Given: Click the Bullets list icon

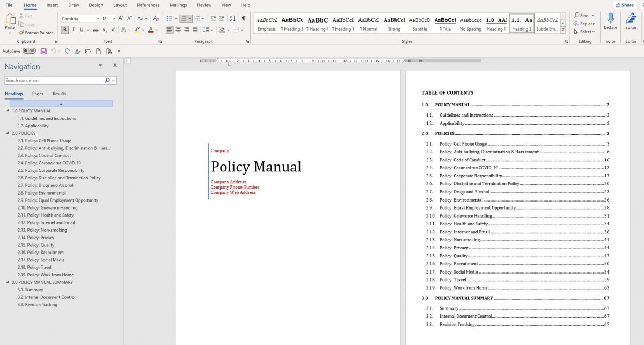Looking at the screenshot, I should pos(169,19).
